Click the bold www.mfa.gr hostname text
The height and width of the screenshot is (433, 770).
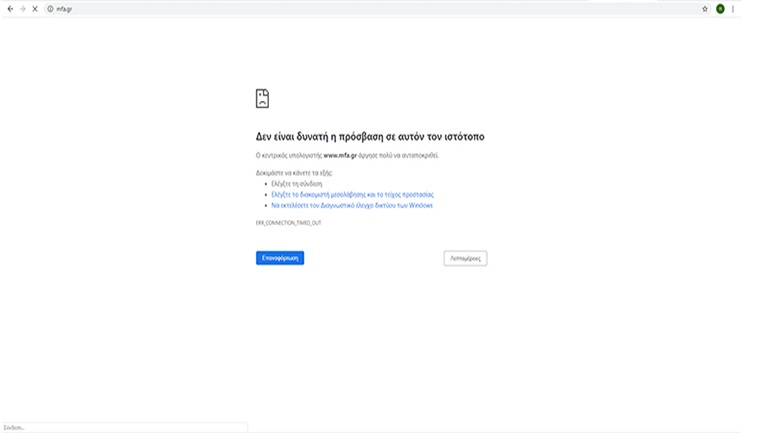[340, 156]
